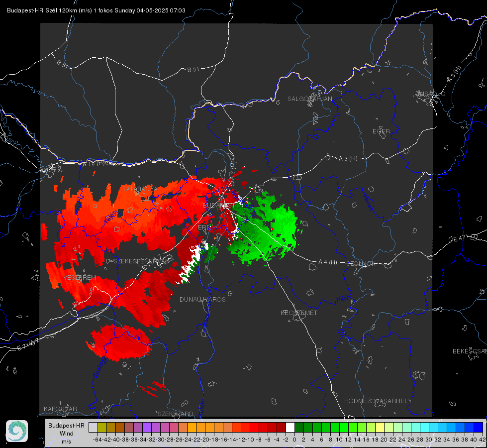The height and width of the screenshot is (448, 487).
Task: Select the cyan swatch between 28 and 30
Action: coord(424,428)
